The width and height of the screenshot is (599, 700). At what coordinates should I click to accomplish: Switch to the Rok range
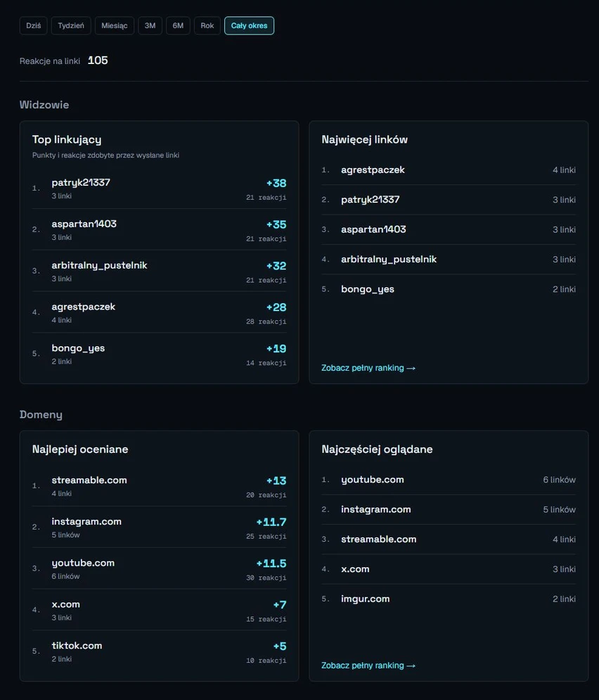click(x=207, y=25)
